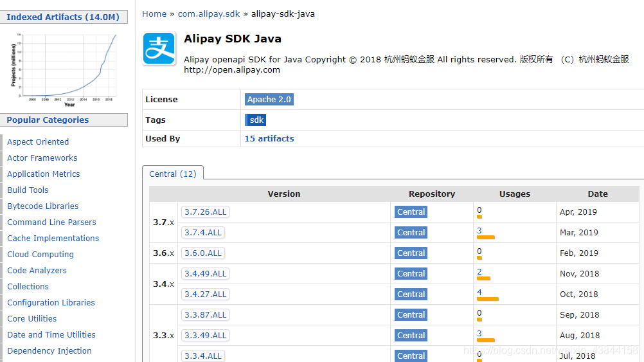The image size is (644, 362).
Task: Open version 3.7.4.ALL
Action: pos(203,233)
